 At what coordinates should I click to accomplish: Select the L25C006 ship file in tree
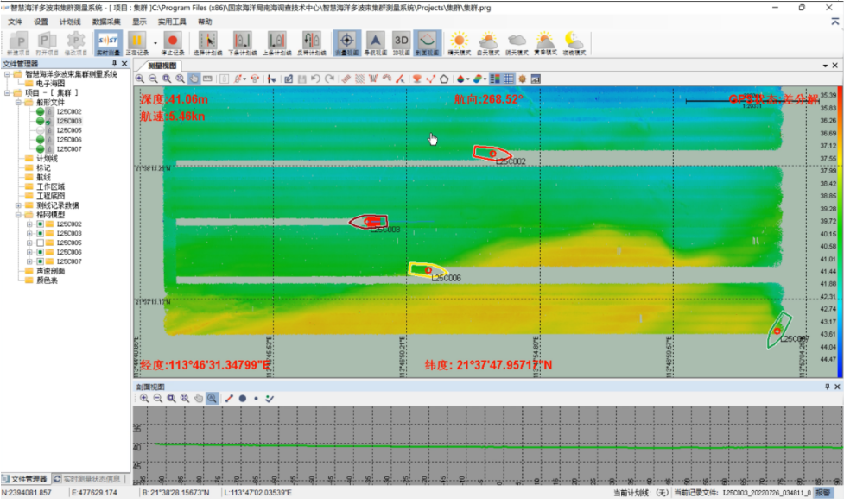(69, 140)
